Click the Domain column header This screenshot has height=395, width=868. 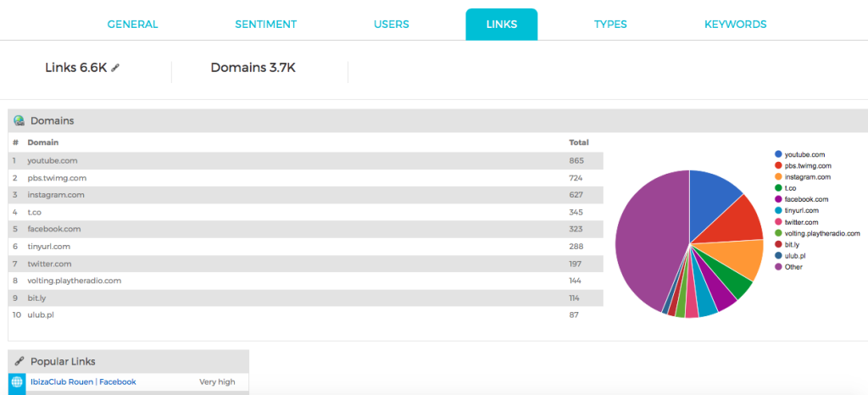(x=43, y=142)
